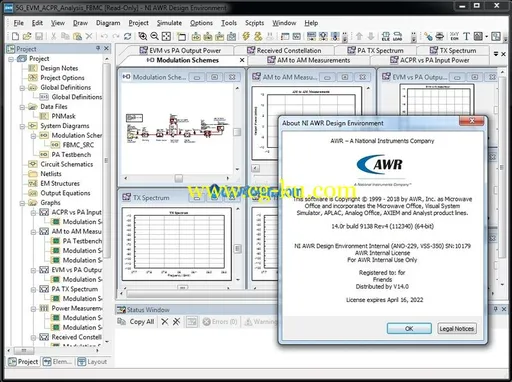Screen dimensions: 512x382
Task: Pin the Project panel
Action: [x=98, y=48]
